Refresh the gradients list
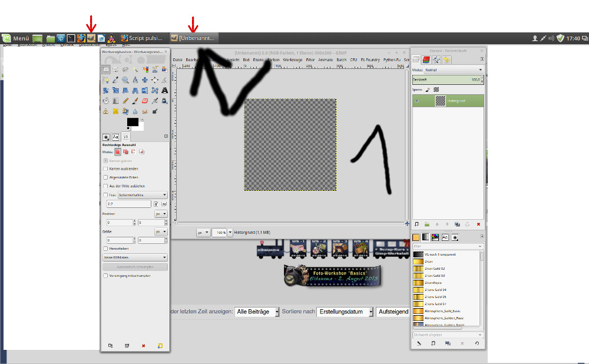The width and height of the screenshot is (589, 364). [477, 343]
